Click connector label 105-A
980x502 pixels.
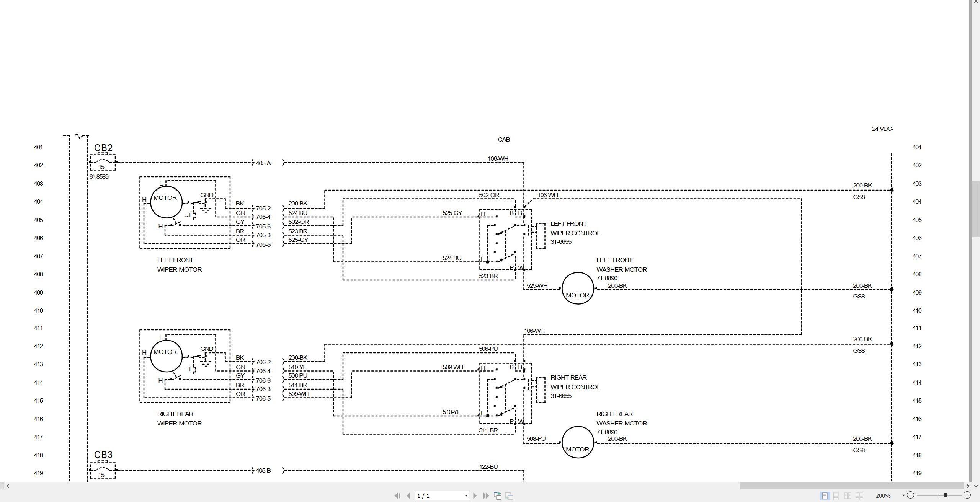263,163
